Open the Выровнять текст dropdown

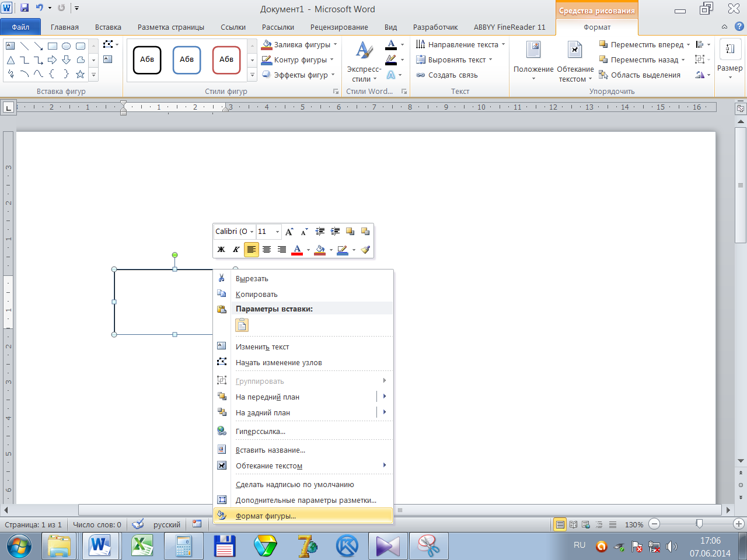pos(454,60)
